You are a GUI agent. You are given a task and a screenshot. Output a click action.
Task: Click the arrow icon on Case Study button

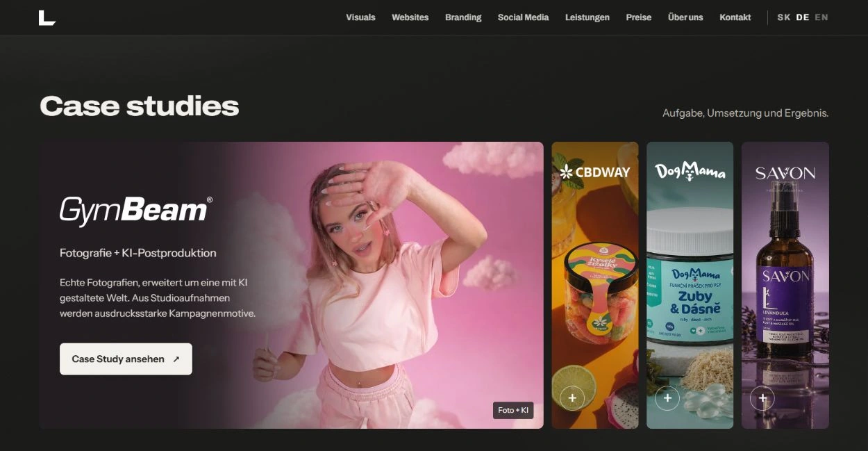coord(176,359)
